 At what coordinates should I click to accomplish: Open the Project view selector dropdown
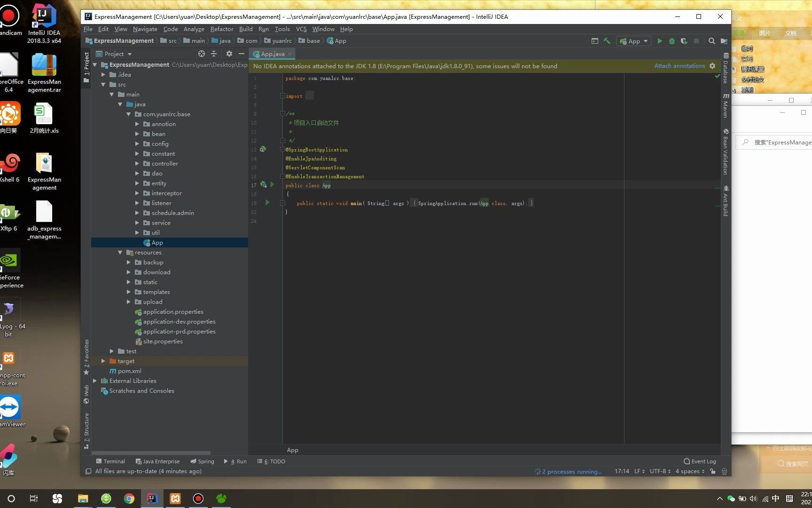click(114, 54)
